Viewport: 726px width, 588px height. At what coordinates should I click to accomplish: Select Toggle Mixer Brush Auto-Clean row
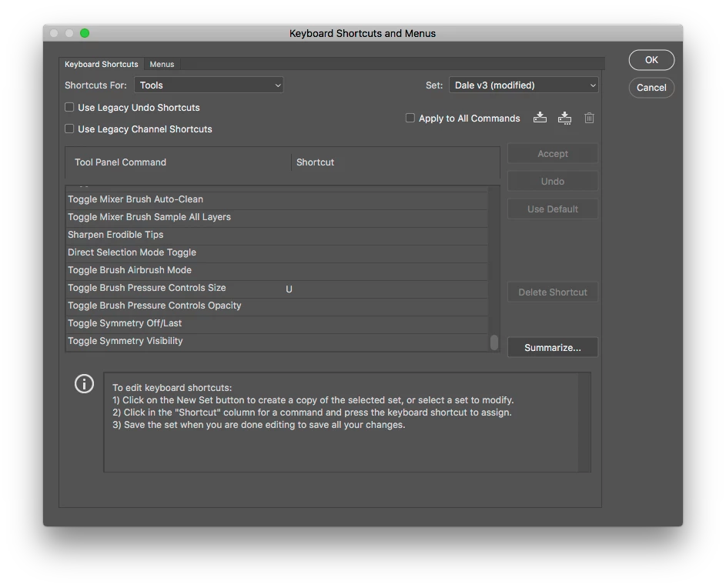pyautogui.click(x=277, y=199)
